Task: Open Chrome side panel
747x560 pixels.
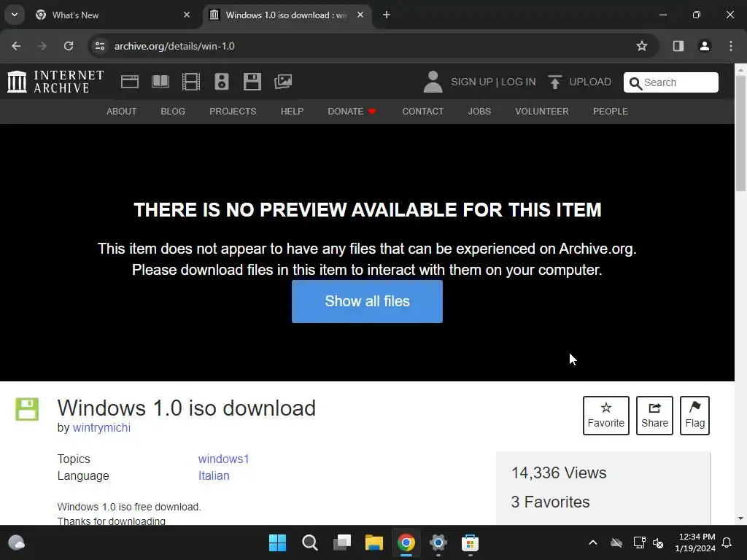Action: (678, 46)
